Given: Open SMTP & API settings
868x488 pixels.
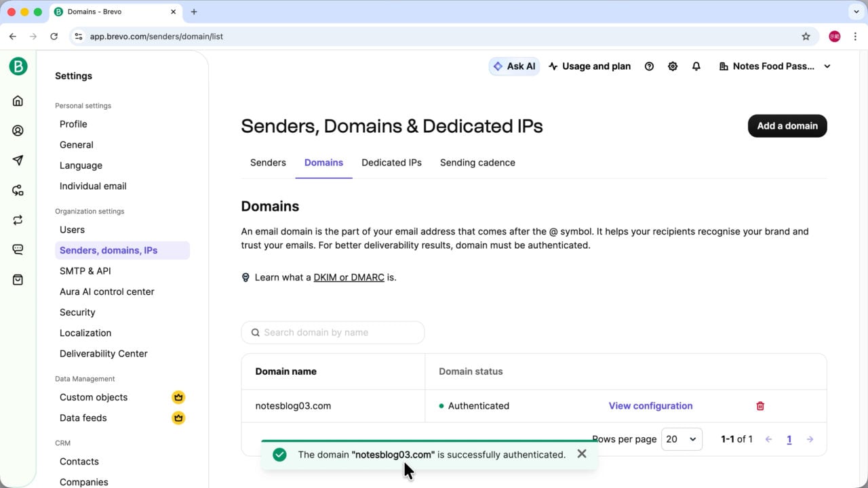Looking at the screenshot, I should point(85,271).
